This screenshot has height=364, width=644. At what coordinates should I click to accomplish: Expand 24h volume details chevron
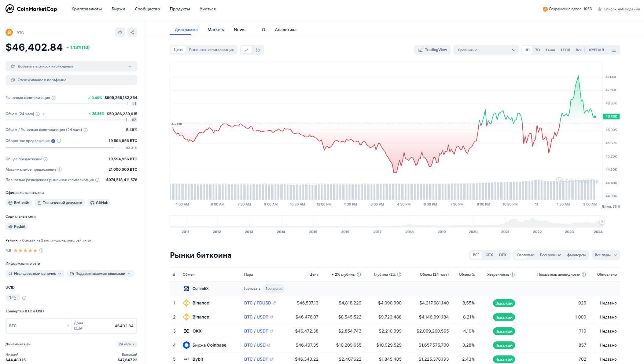coord(44,114)
